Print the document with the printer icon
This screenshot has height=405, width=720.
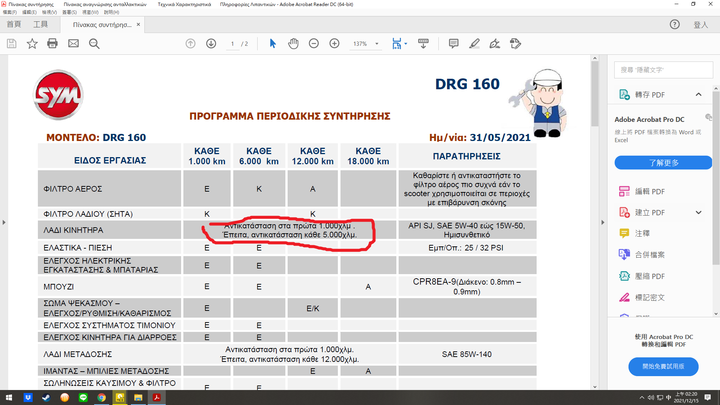click(x=52, y=44)
